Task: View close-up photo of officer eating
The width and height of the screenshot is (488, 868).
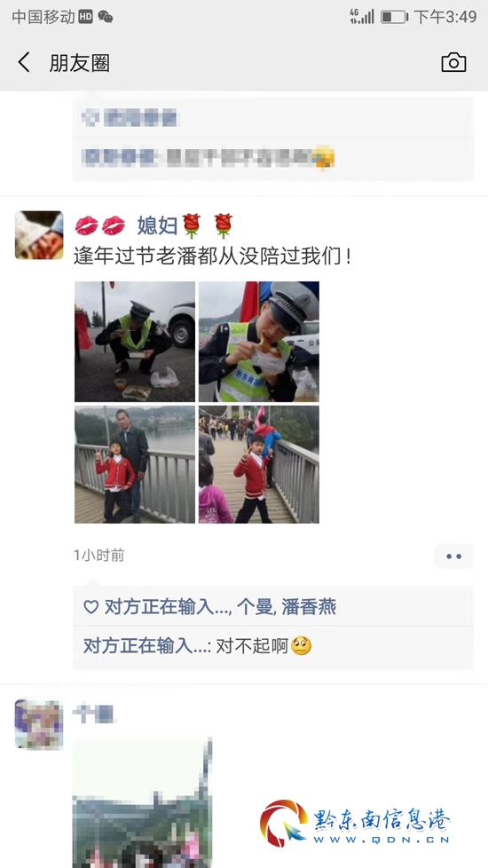Action: pyautogui.click(x=259, y=342)
